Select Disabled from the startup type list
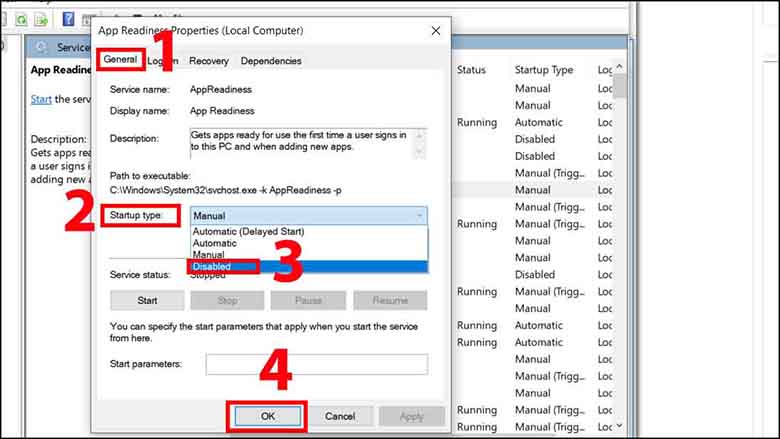Viewport: 780px width, 439px height. click(212, 267)
